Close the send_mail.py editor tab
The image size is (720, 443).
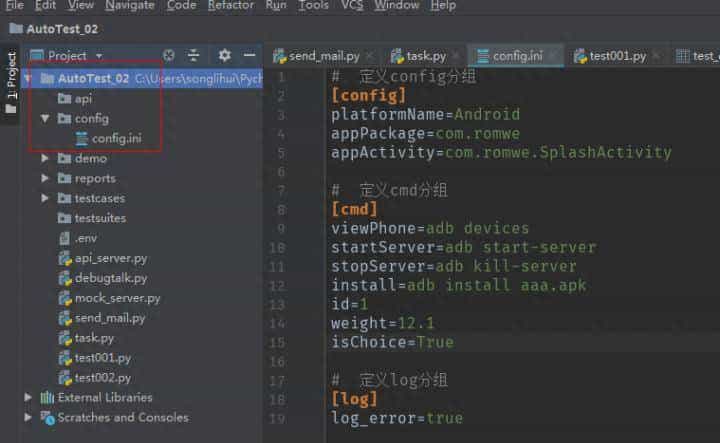coord(368,56)
